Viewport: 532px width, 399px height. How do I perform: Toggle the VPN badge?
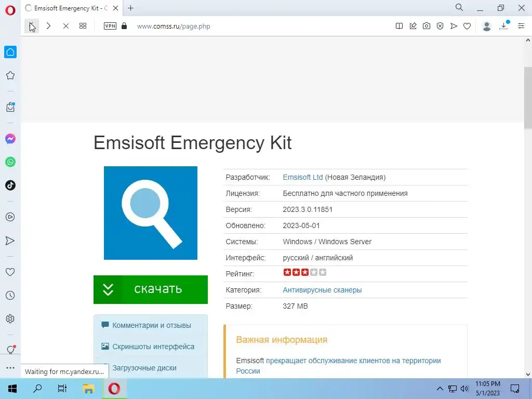pos(110,26)
